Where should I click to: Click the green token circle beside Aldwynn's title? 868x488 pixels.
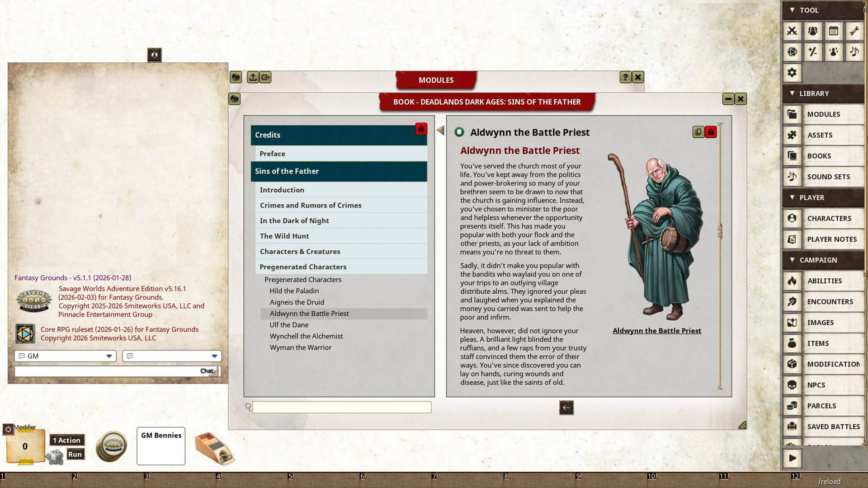pyautogui.click(x=459, y=132)
